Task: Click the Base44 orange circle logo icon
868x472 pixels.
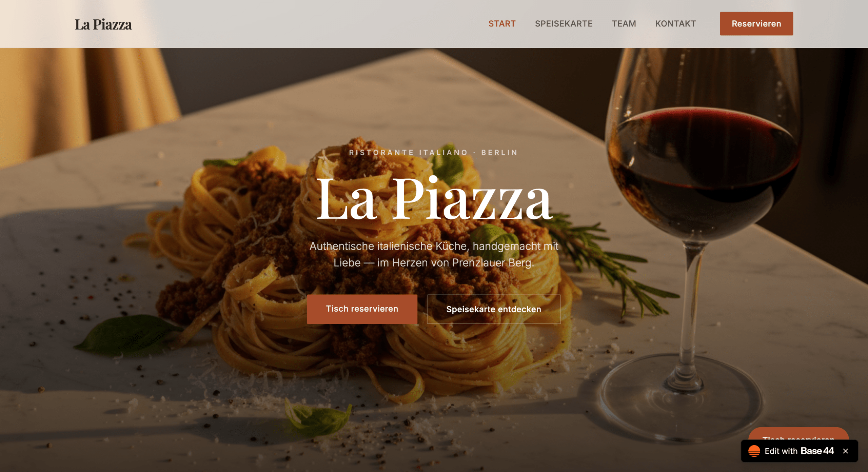Action: pyautogui.click(x=754, y=451)
